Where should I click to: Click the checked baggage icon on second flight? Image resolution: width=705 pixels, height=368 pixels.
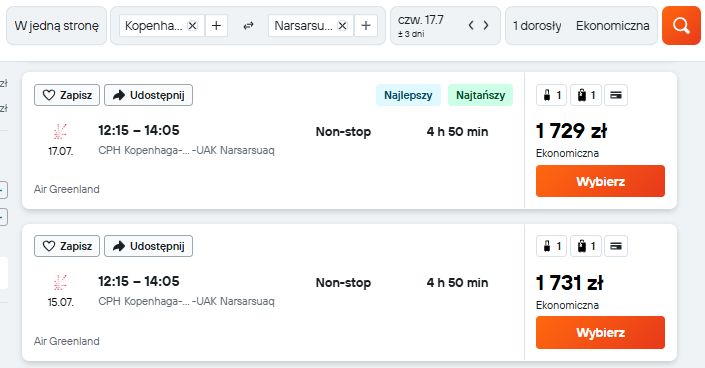click(x=586, y=246)
